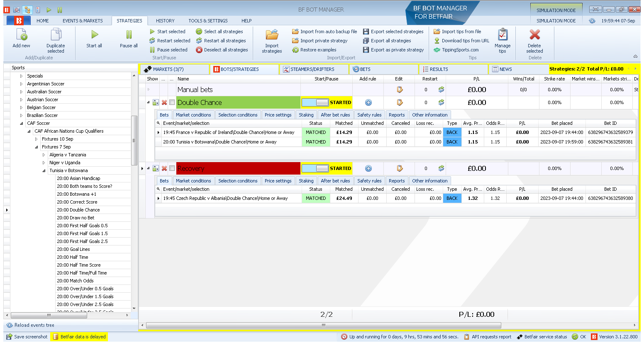
Task: Delete the Recovery strategy via red X
Action: [164, 168]
